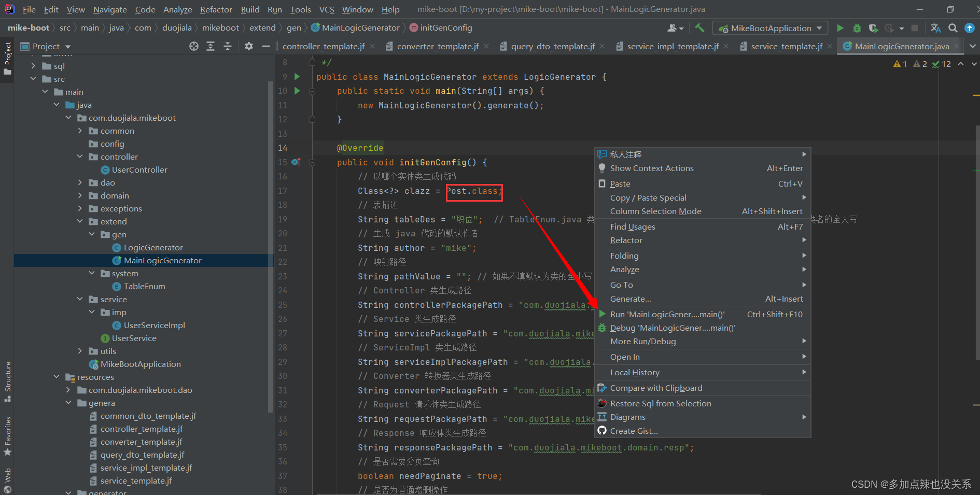Collapse the genera folder
This screenshot has height=495, width=980.
click(x=68, y=403)
